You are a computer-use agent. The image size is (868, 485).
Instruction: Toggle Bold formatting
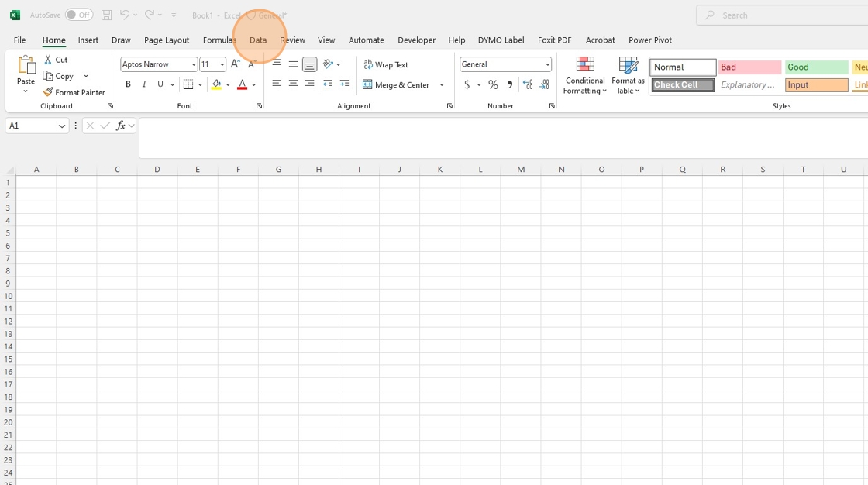pos(128,84)
